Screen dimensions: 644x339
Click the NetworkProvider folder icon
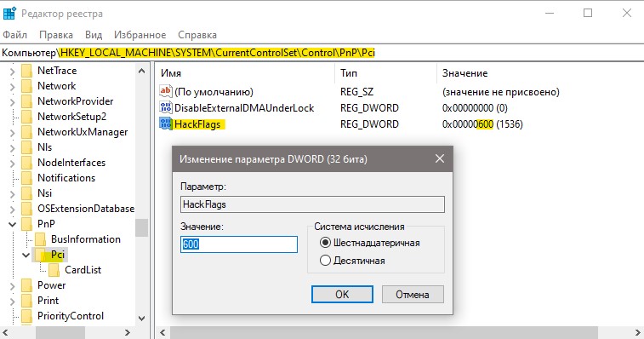[x=26, y=101]
